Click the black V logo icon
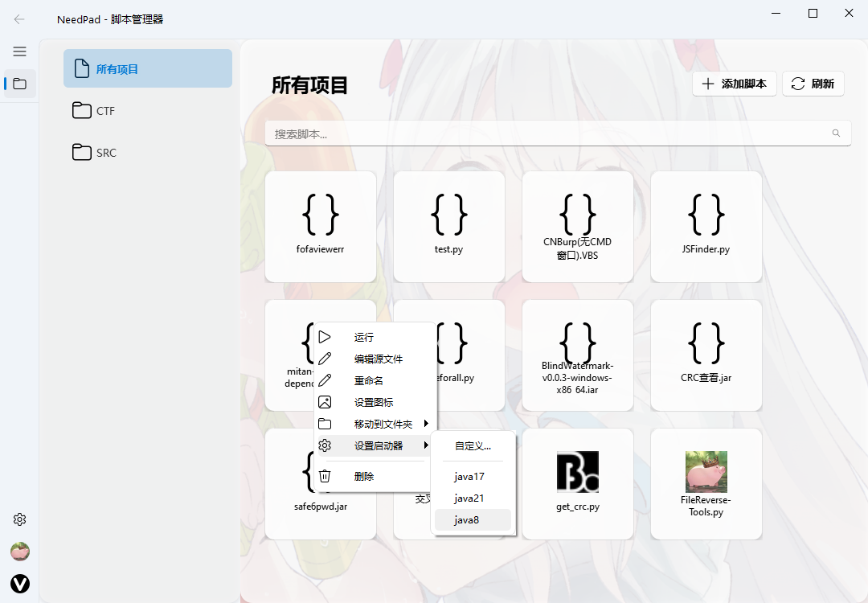The width and height of the screenshot is (868, 603). click(20, 584)
